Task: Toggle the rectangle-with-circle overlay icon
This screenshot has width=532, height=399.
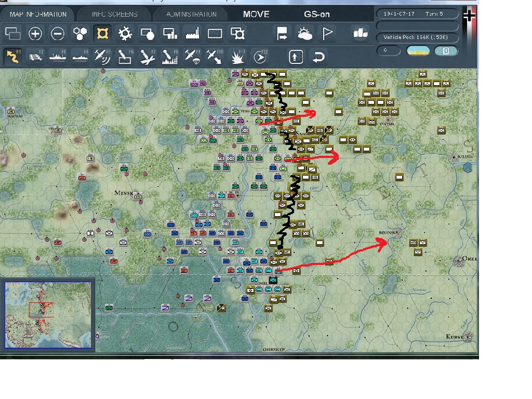Action: coord(147,34)
